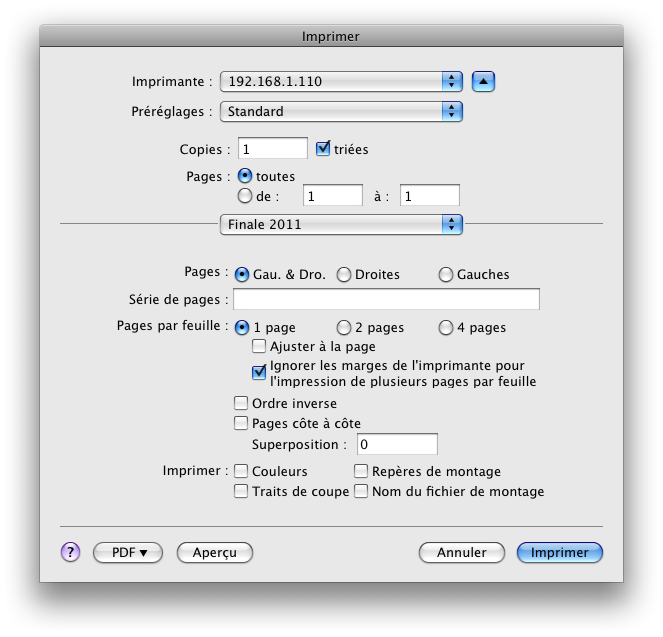Click the purple Help question mark button

click(70, 552)
